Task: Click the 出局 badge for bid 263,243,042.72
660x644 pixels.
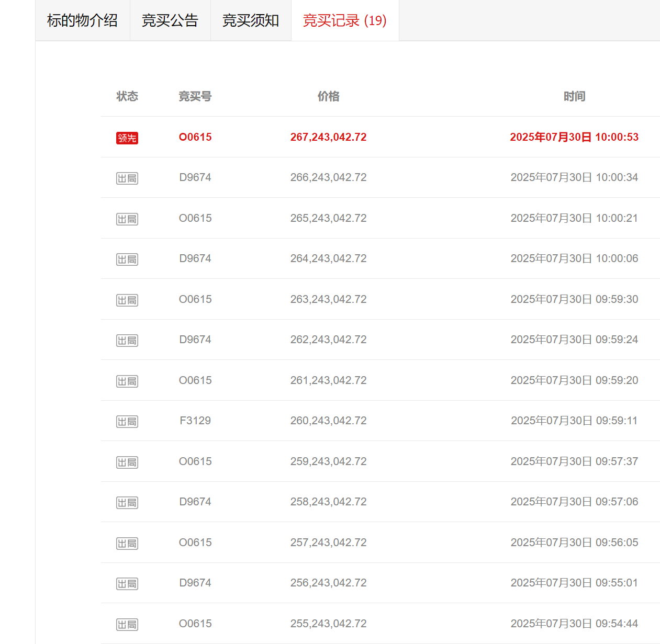Action: (x=127, y=300)
